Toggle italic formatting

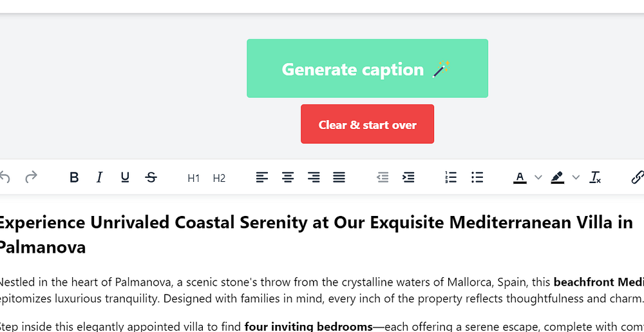click(x=99, y=177)
